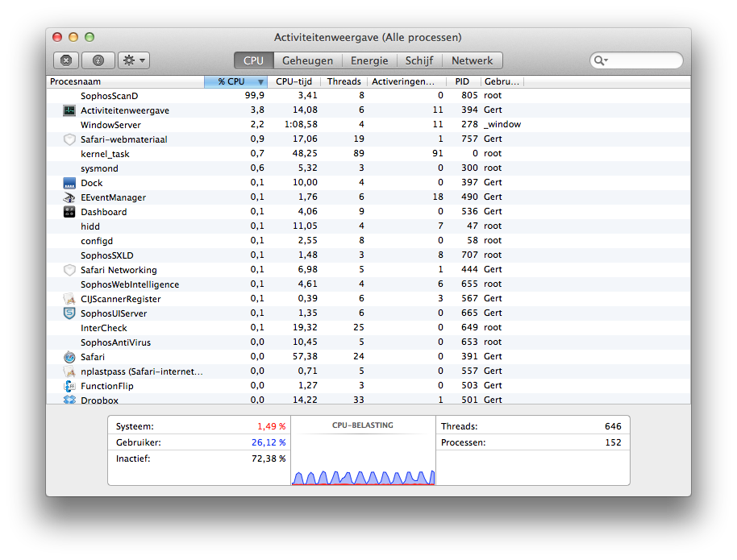The height and width of the screenshot is (560, 737).
Task: Select the kernel_task process
Action: pyautogui.click(x=368, y=154)
